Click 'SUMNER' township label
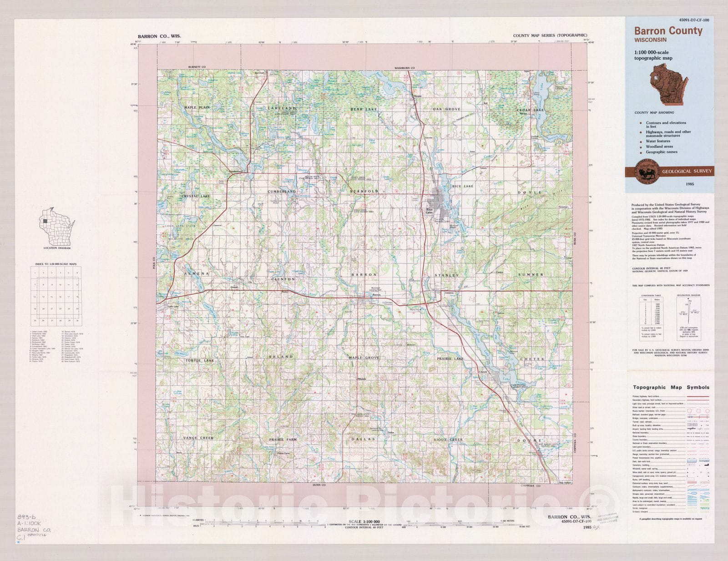Viewport: 728px width, 561px height. 531,275
